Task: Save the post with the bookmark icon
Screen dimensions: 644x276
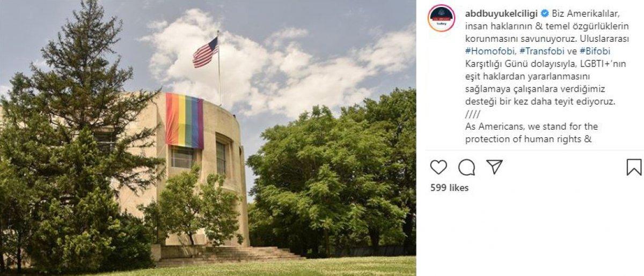Action: coord(634,167)
